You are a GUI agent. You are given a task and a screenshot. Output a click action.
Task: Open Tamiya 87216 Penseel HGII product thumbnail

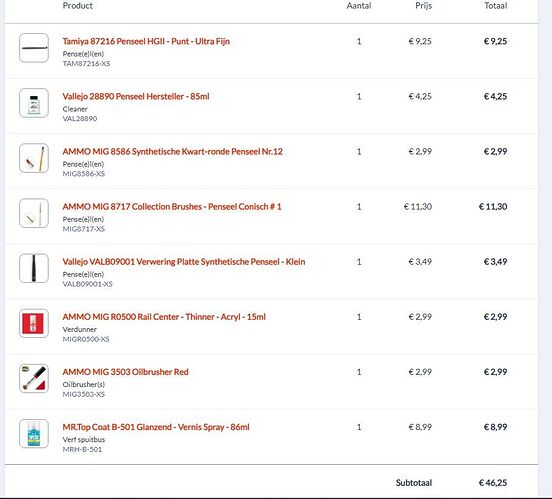(x=34, y=48)
